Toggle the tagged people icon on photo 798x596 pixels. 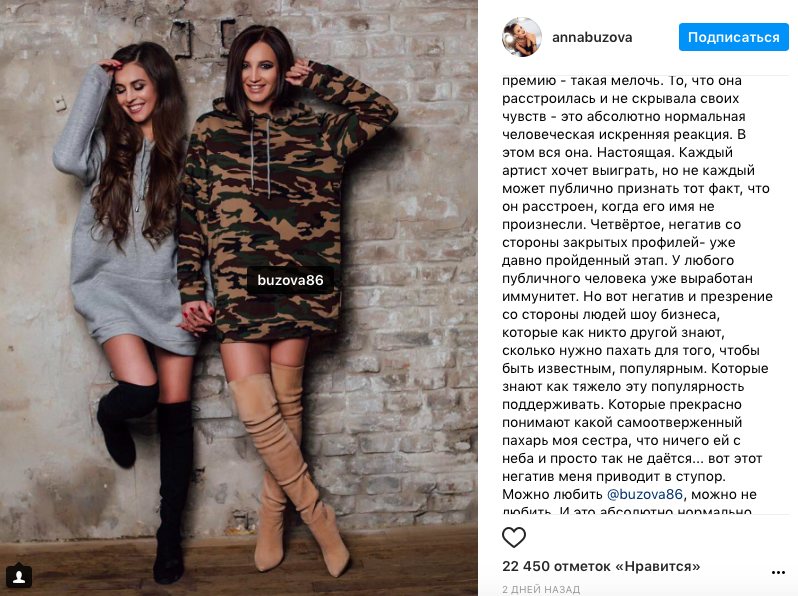point(19,576)
